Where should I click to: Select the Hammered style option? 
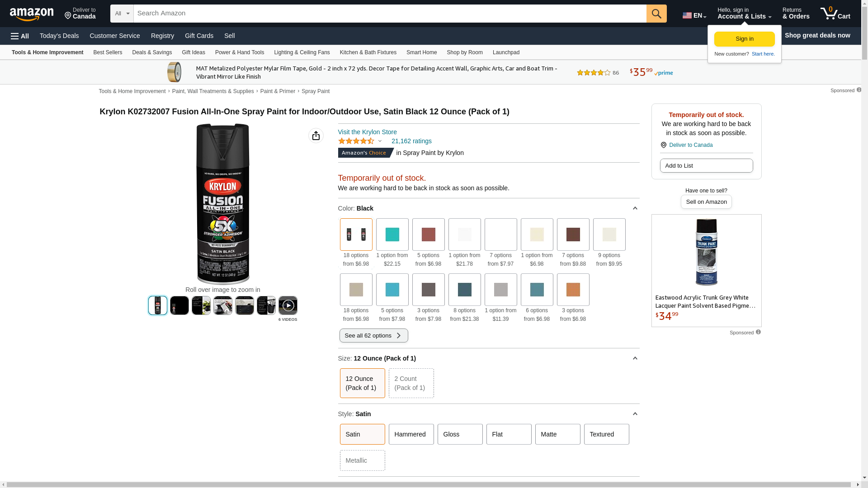(410, 434)
